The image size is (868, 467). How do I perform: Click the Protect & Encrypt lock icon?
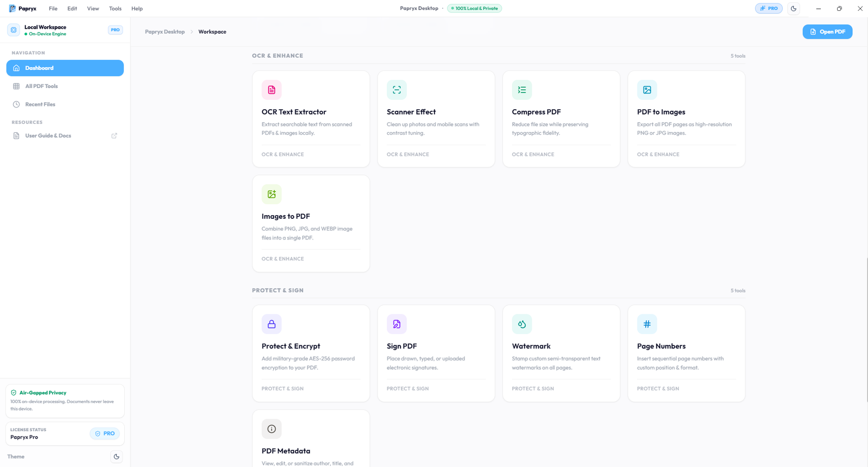[272, 324]
